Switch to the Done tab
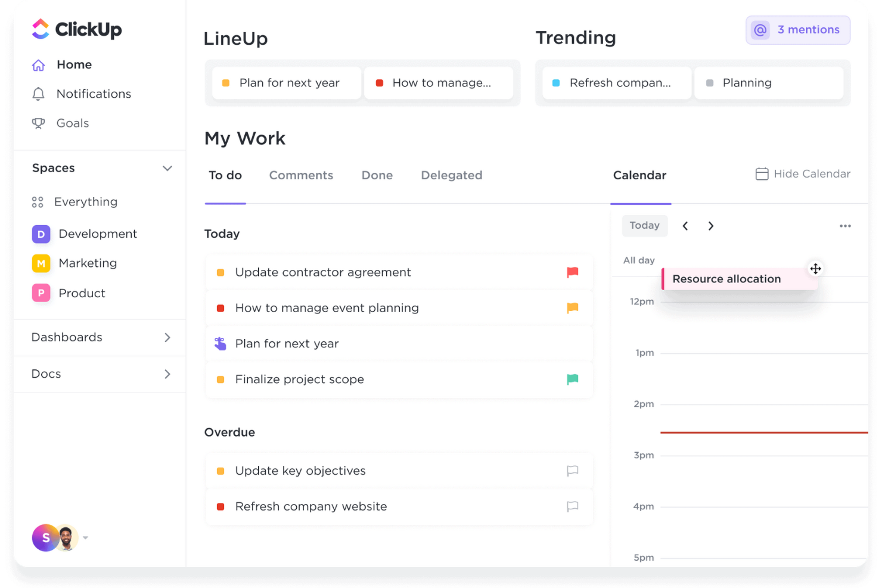 click(x=377, y=175)
